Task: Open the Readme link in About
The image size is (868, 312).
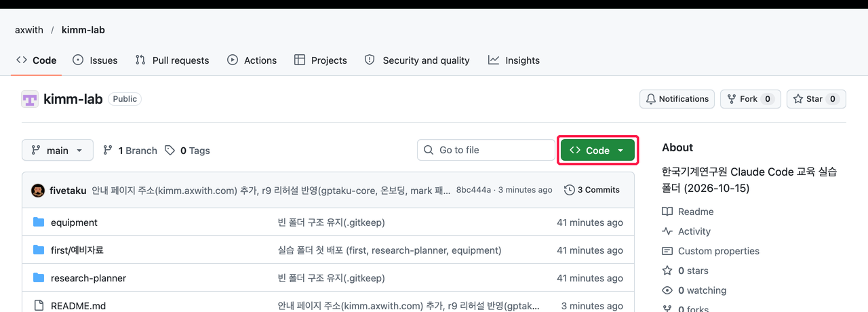Action: 696,212
